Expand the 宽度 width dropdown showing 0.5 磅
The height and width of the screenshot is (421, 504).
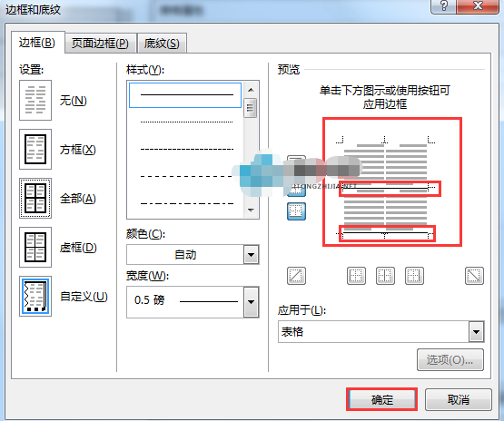click(x=193, y=302)
